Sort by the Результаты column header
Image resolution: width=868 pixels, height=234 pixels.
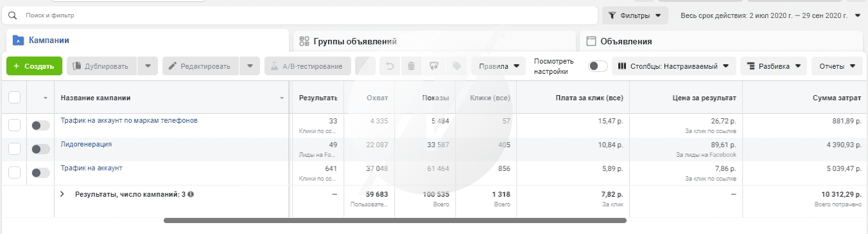point(318,98)
